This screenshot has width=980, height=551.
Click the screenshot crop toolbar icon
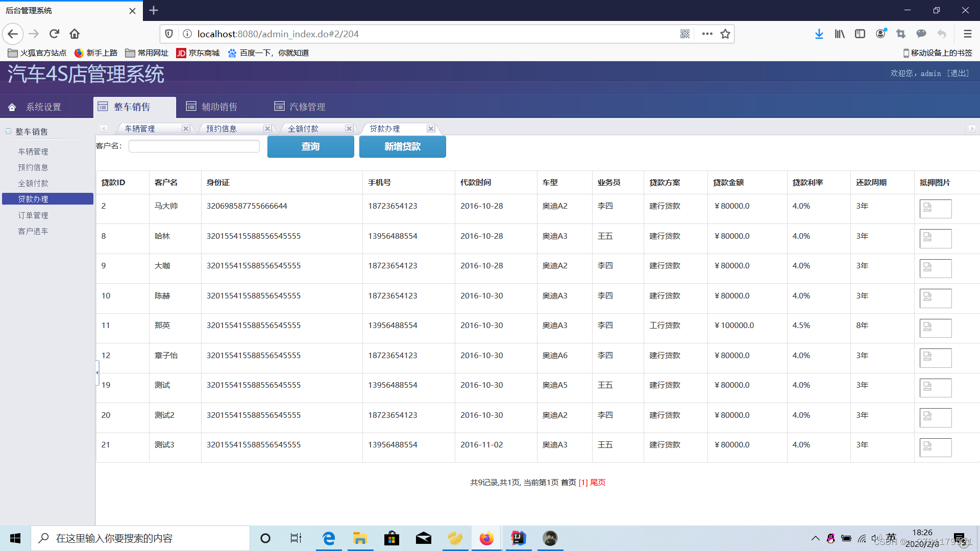901,34
